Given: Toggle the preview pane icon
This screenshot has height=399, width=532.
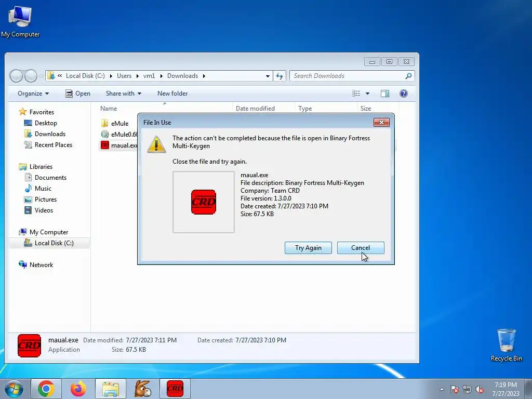Looking at the screenshot, I should (385, 94).
